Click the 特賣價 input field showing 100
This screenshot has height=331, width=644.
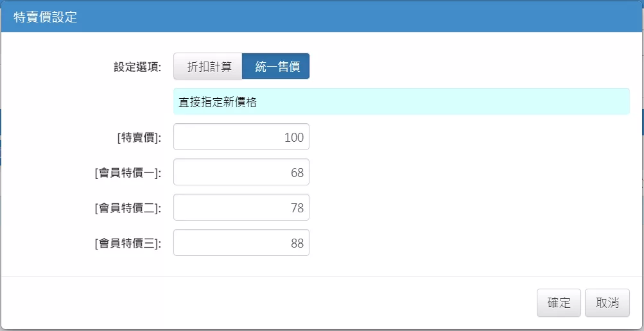point(241,137)
